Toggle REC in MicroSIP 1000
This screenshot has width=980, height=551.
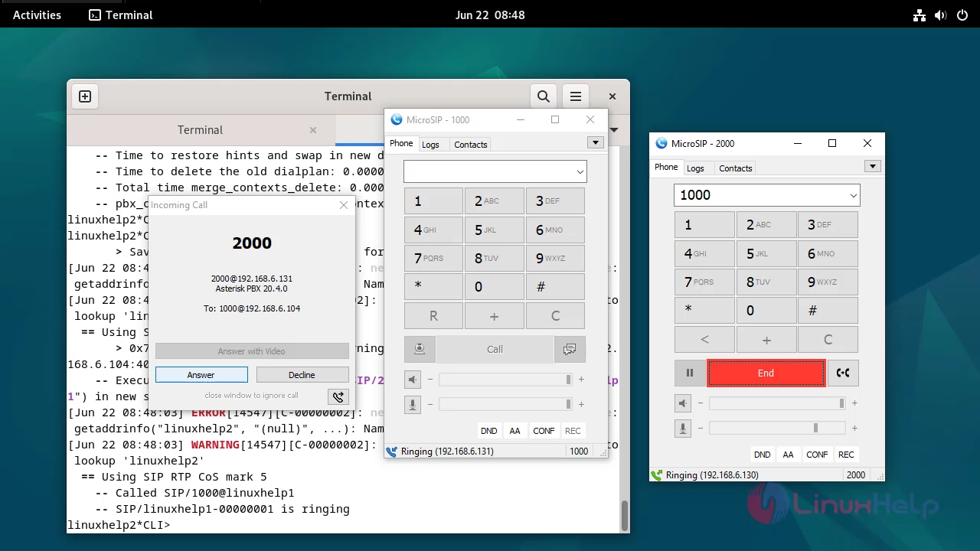coord(573,431)
